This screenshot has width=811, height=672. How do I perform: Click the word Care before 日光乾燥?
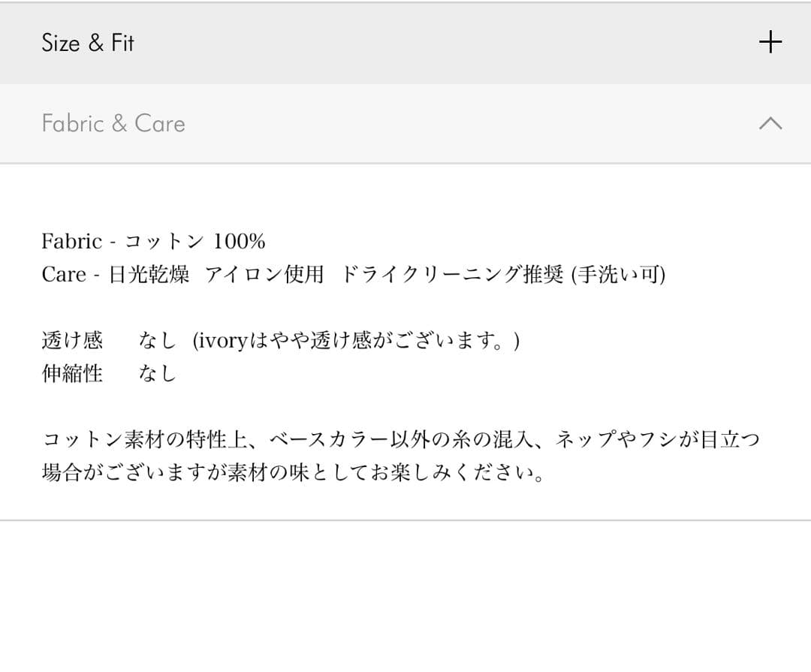(64, 275)
